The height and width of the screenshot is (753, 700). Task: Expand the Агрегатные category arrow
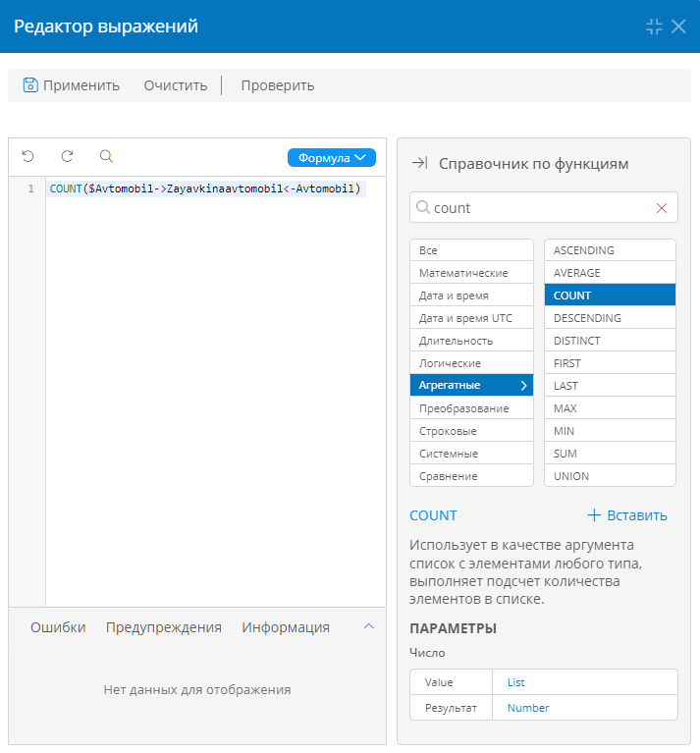524,385
